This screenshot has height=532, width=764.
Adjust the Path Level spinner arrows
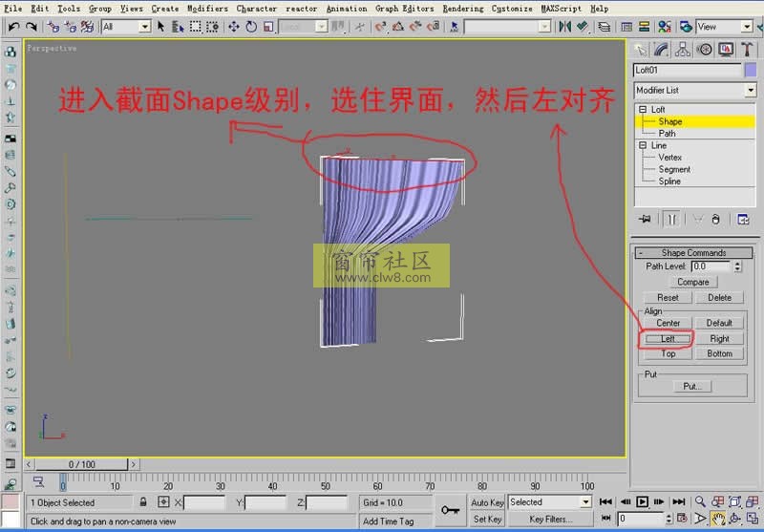point(737,266)
